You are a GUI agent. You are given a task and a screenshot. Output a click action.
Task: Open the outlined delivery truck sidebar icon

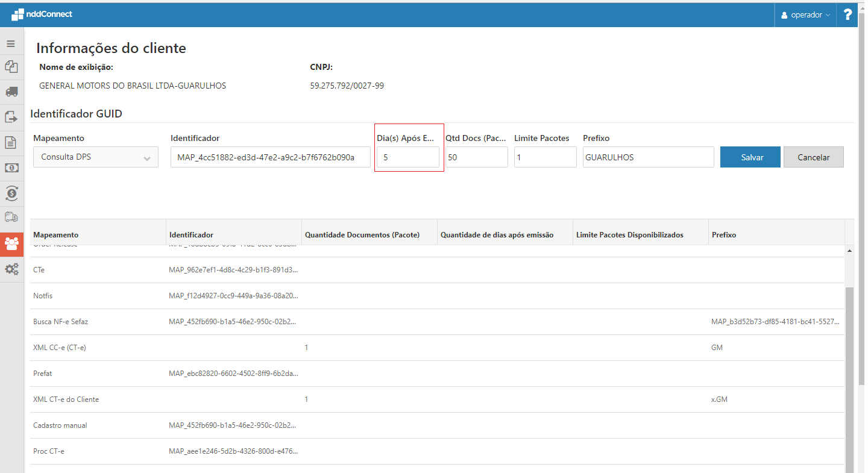11,217
